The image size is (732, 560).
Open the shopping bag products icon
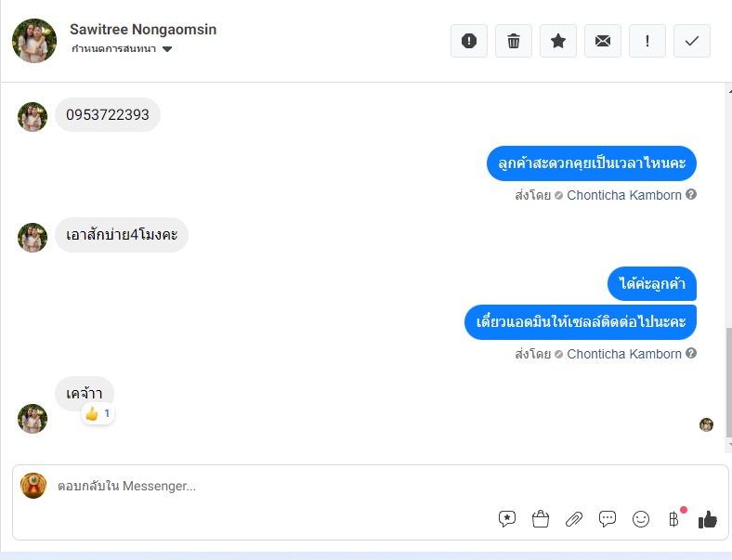(541, 519)
